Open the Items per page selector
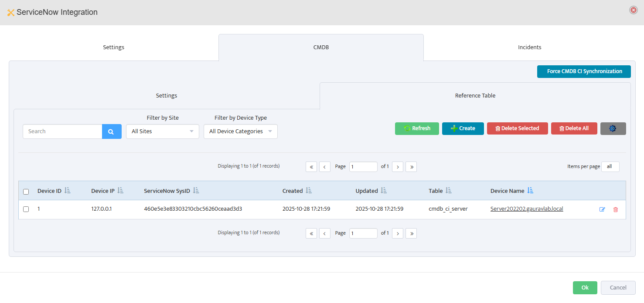 [610, 167]
